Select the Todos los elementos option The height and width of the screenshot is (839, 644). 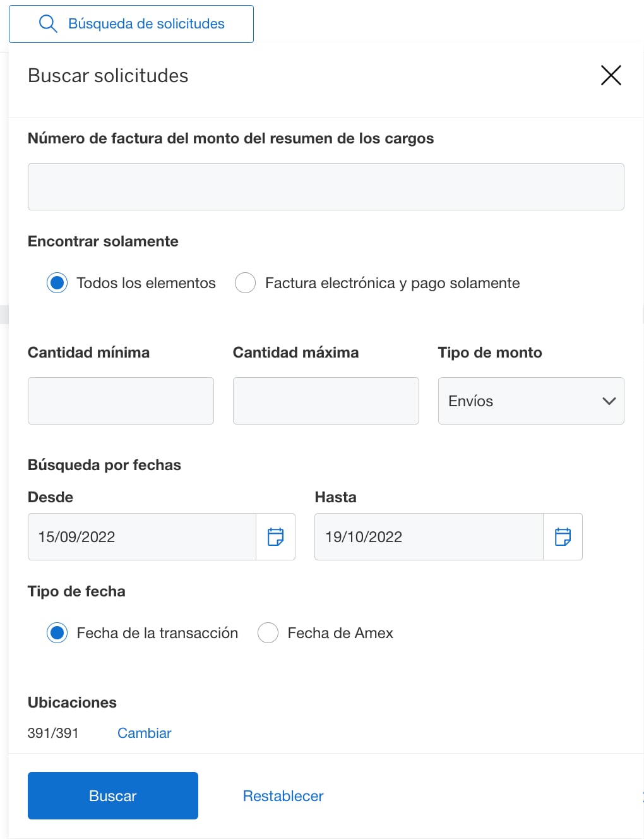point(57,282)
